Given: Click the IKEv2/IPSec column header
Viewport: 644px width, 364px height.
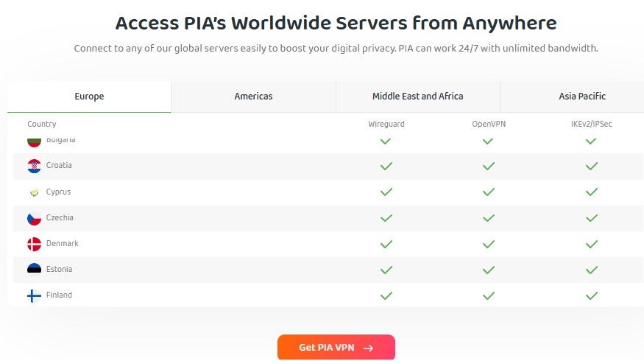Looking at the screenshot, I should [x=592, y=124].
